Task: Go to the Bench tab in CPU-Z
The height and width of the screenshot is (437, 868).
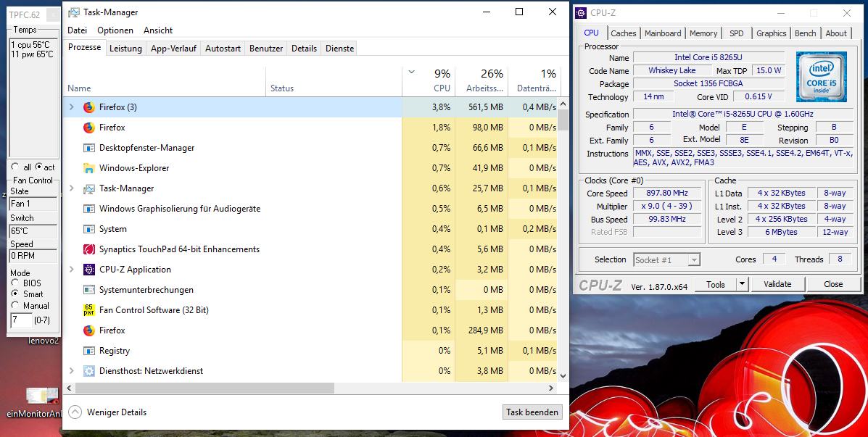Action: (x=806, y=33)
